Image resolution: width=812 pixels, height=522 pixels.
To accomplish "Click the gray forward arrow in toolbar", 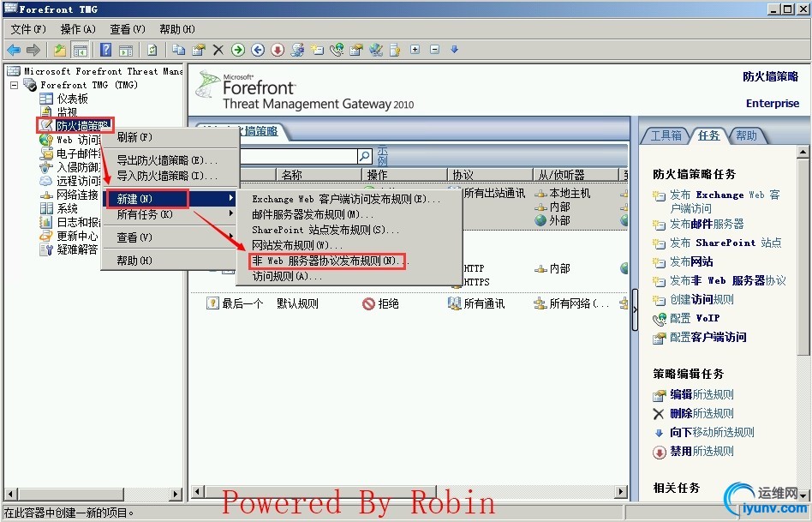I will coord(33,50).
